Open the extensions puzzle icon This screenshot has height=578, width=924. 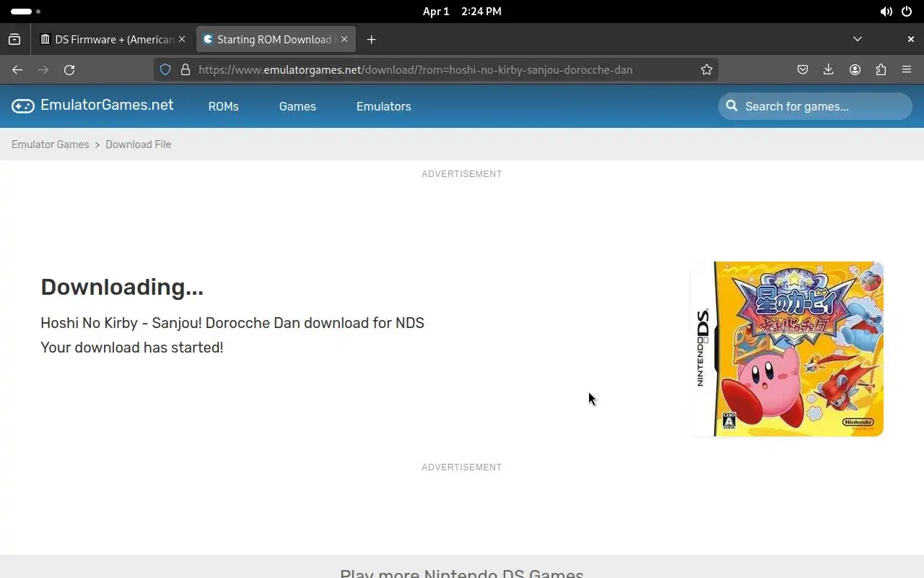click(881, 70)
